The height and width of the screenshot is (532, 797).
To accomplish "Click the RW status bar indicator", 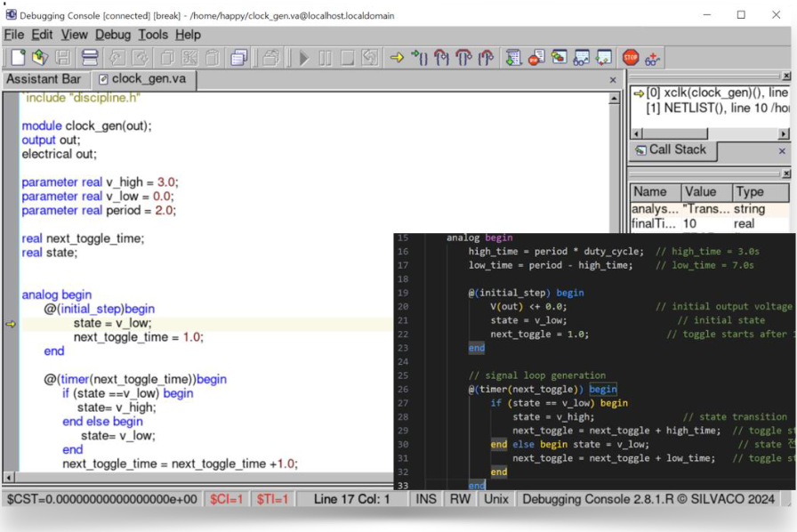I will 460,499.
